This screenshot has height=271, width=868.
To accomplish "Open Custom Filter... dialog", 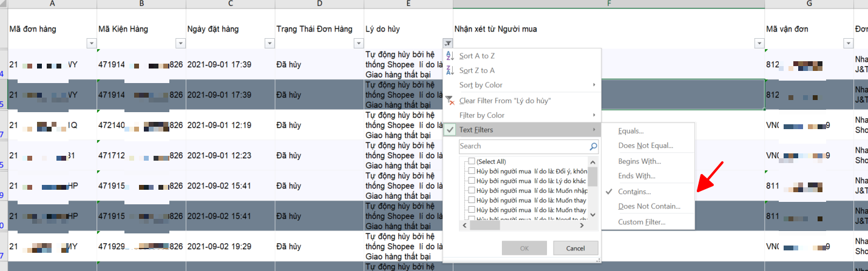I will coord(642,222).
